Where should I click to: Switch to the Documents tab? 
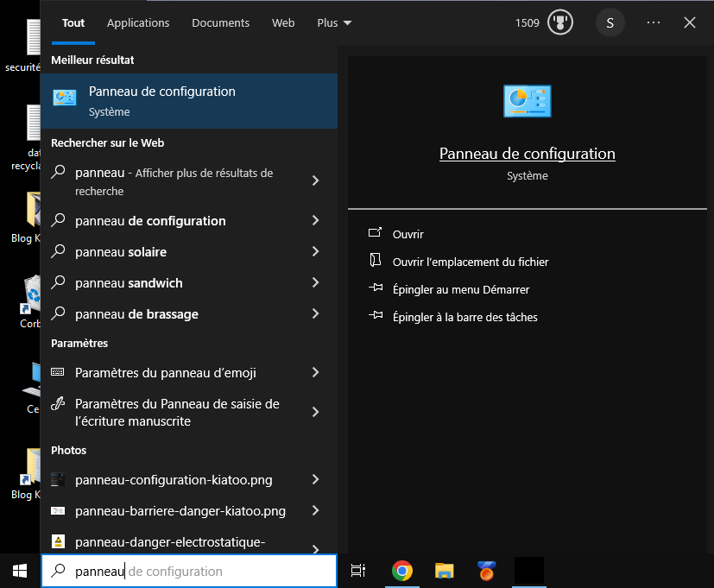[220, 22]
